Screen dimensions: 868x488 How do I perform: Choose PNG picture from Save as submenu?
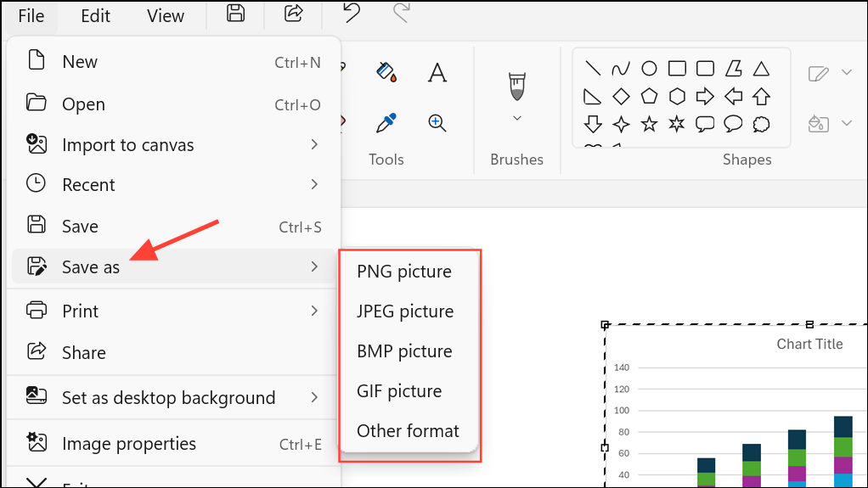pos(404,272)
